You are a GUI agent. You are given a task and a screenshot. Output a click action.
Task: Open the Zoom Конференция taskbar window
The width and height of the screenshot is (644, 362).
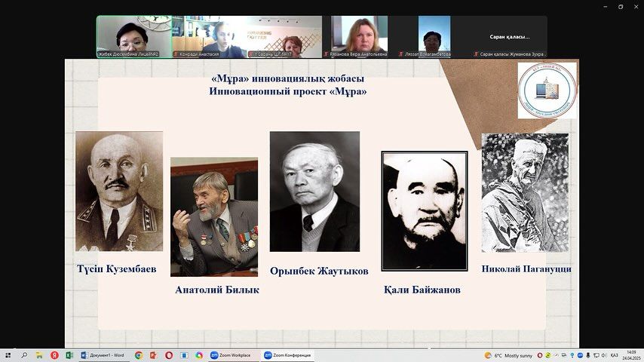pyautogui.click(x=287, y=355)
